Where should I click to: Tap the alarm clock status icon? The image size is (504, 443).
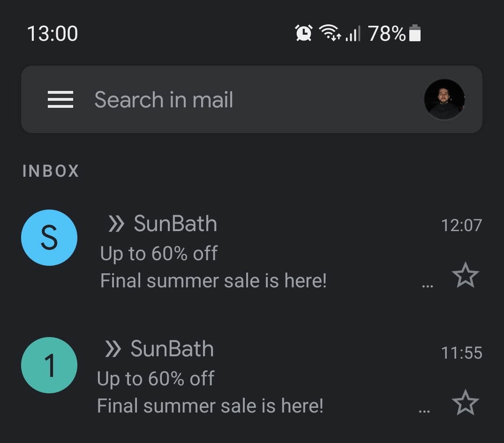(304, 33)
